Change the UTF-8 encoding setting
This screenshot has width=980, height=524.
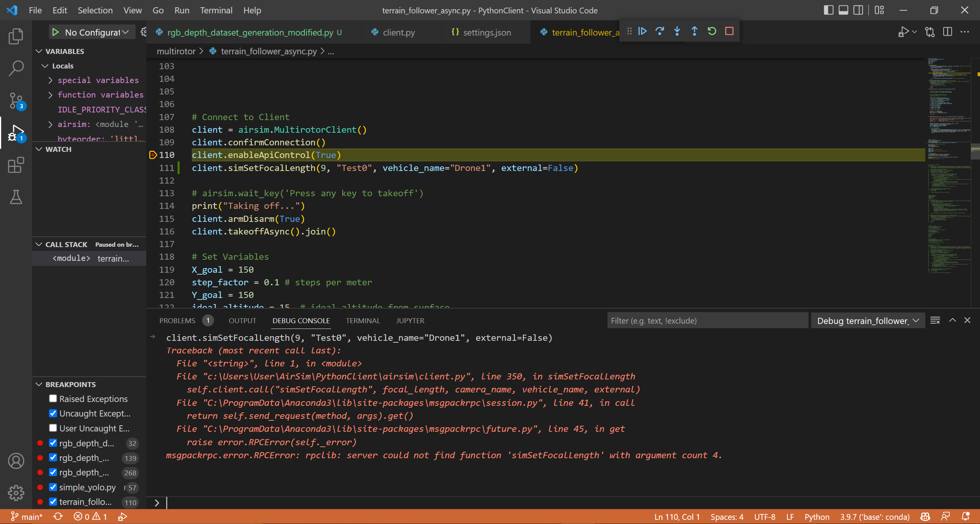[764, 516]
